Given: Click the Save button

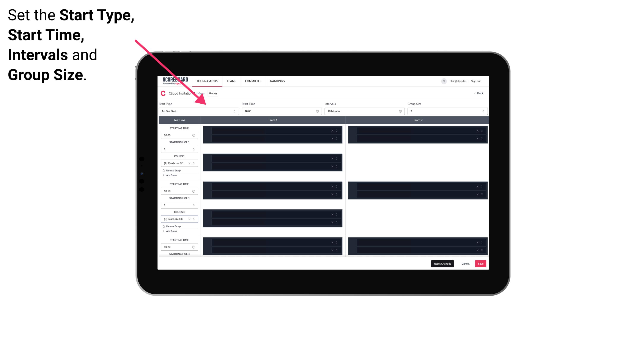Looking at the screenshot, I should tap(481, 263).
